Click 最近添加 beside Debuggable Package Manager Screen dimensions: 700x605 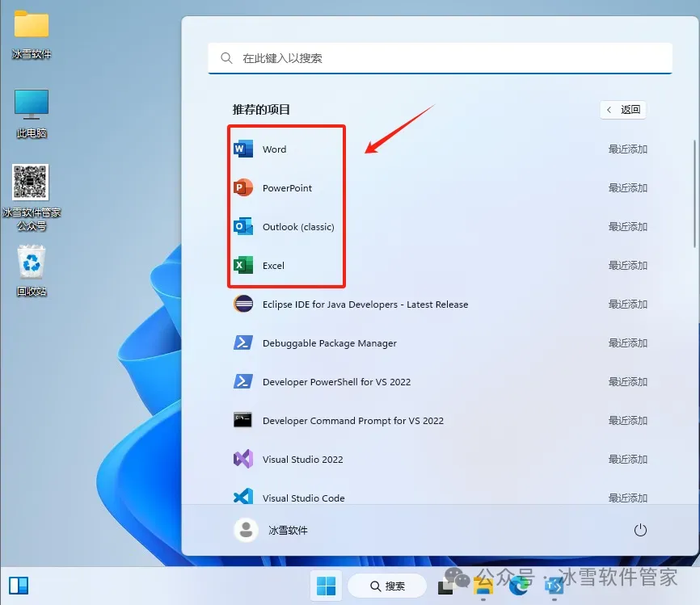point(628,343)
